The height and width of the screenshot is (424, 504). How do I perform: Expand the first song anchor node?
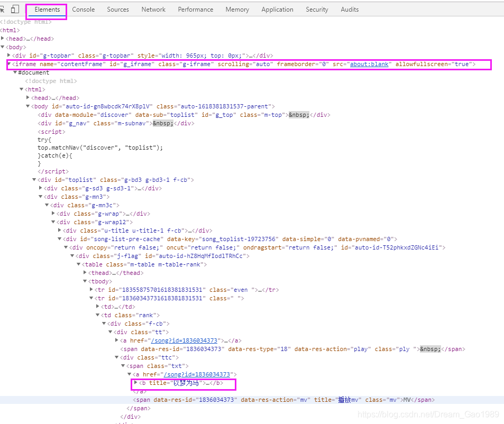(x=117, y=340)
